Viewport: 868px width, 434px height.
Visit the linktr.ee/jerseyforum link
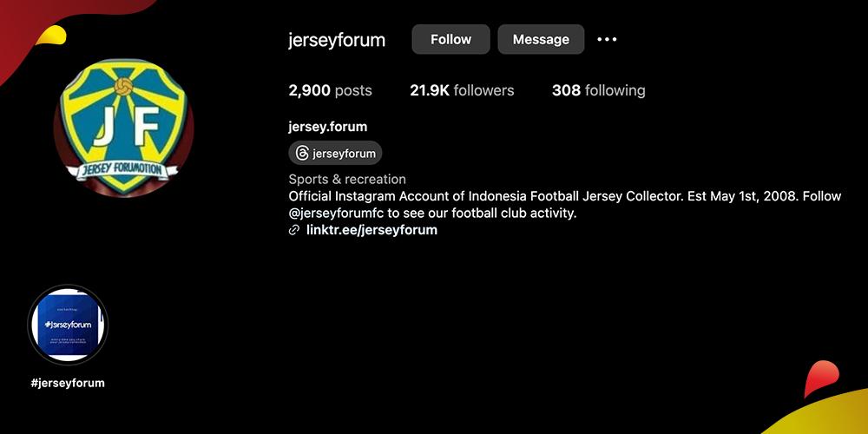tap(372, 230)
